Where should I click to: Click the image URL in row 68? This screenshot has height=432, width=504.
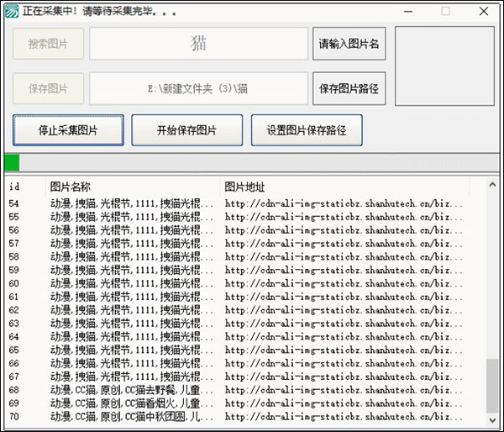(344, 390)
